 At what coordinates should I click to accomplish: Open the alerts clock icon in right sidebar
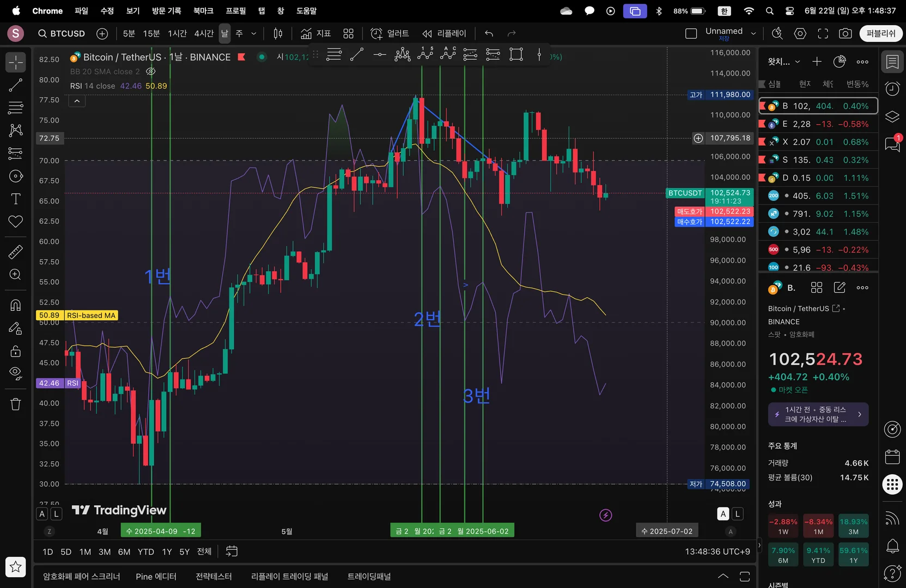[892, 89]
